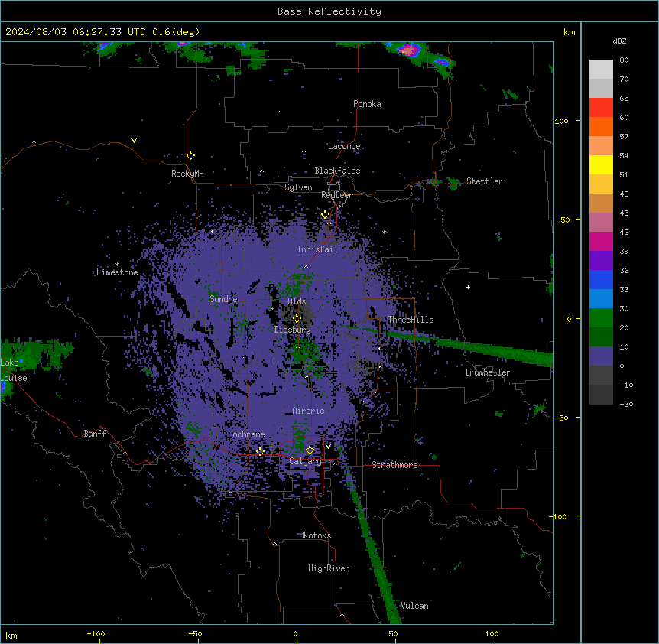
Task: Select the yellow diamond marker between Olds and Didsbury
Action: coord(297,318)
